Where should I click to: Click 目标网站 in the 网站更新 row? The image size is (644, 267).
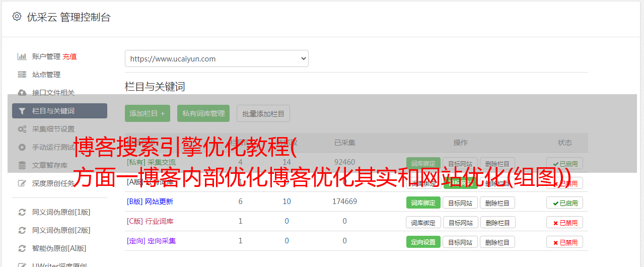point(460,203)
